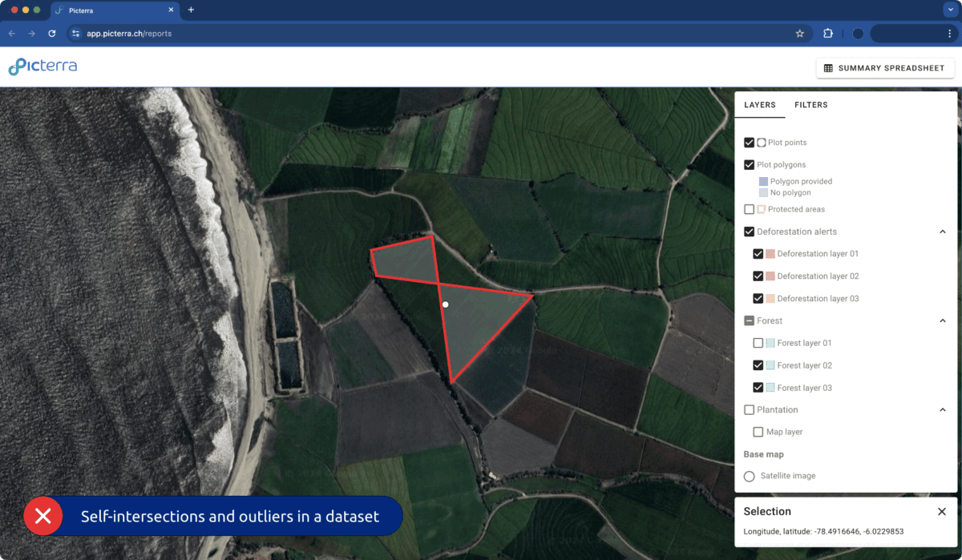Select the Layers tab

759,105
